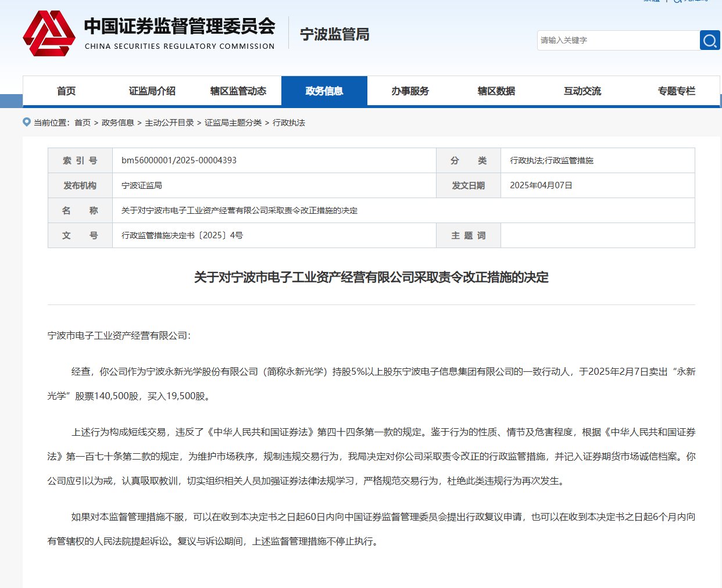Viewport: 722px width, 588px height.
Task: Open the 证监局介绍 menu item
Action: pyautogui.click(x=151, y=91)
